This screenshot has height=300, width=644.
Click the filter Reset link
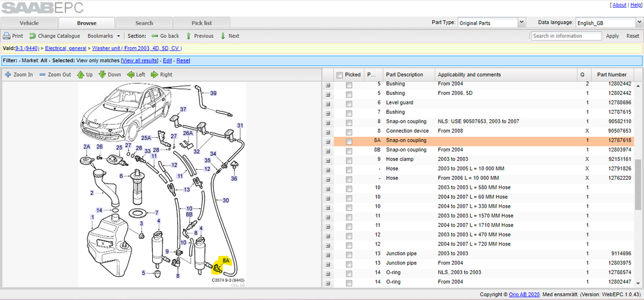click(x=183, y=61)
